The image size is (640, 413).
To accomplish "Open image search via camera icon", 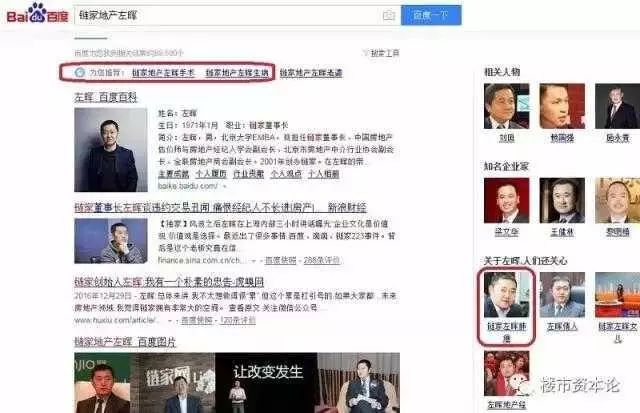I will [389, 16].
